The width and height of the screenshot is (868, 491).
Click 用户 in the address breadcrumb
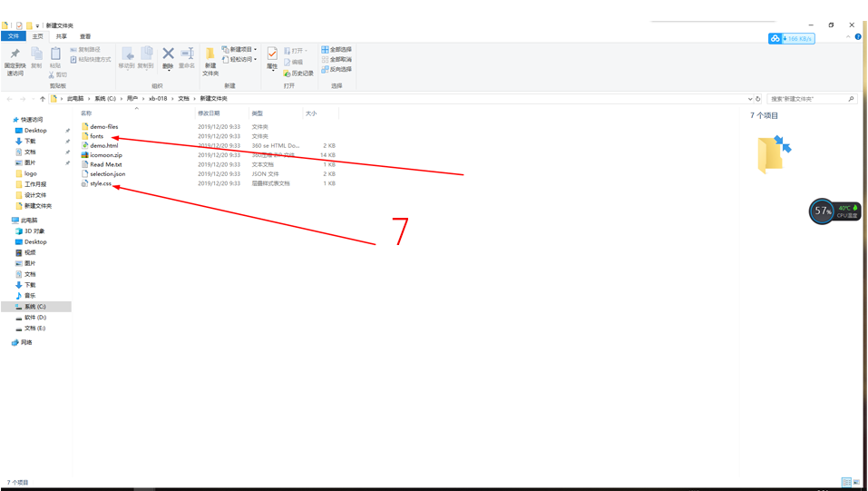132,99
